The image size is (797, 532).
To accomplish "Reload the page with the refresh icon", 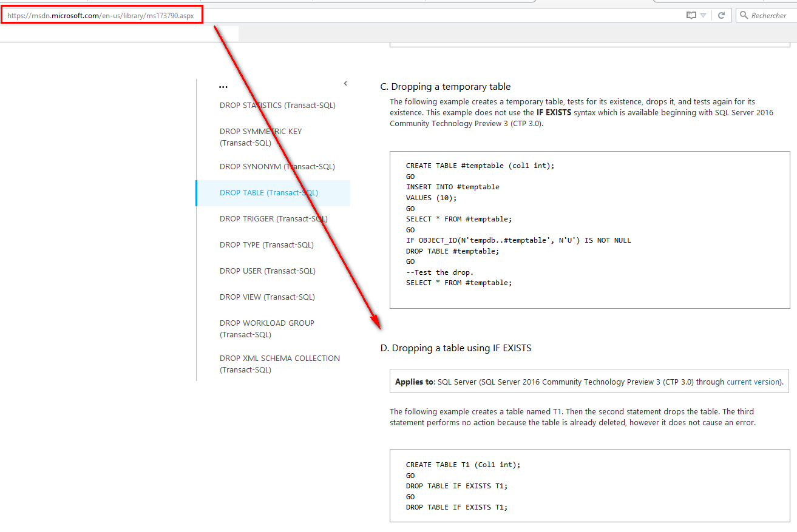I will pos(721,16).
